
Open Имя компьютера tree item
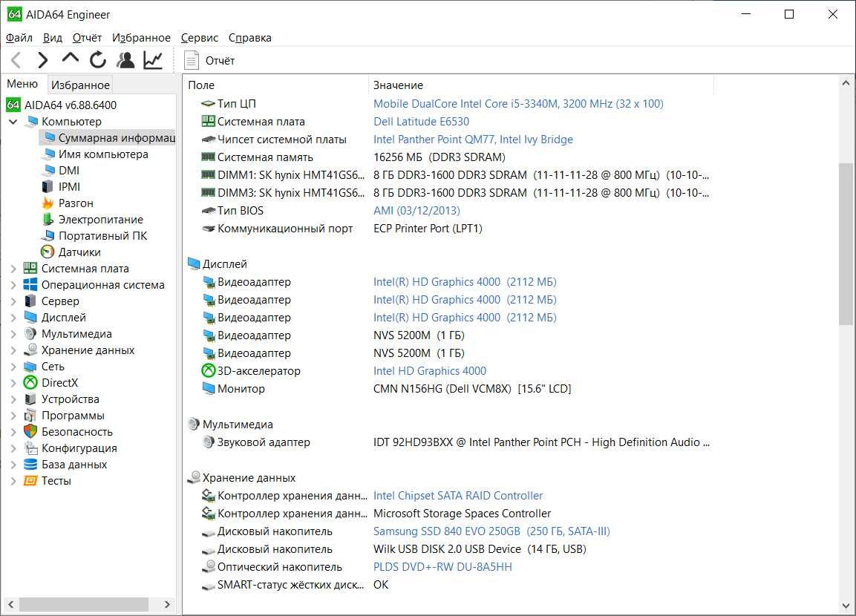pos(102,154)
